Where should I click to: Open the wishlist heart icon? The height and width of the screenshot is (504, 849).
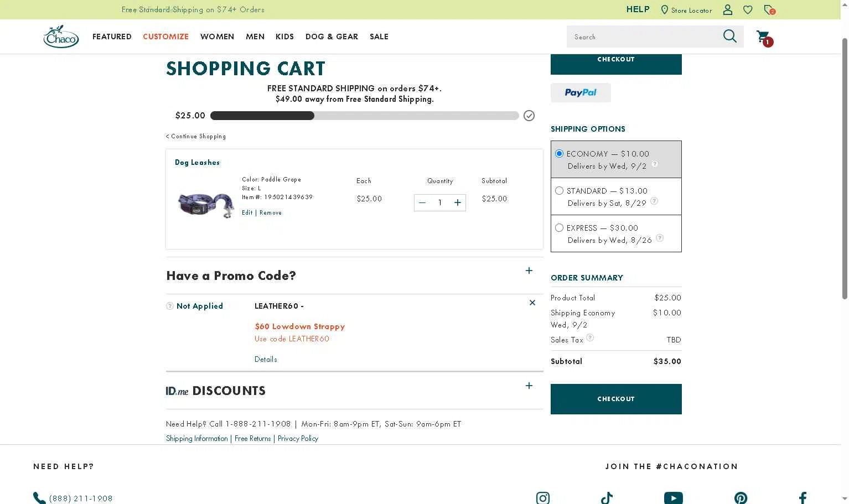(x=748, y=9)
